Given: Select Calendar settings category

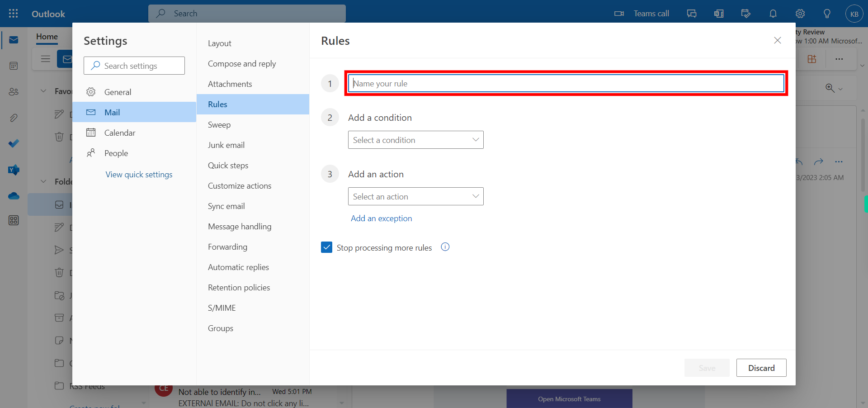Looking at the screenshot, I should click(134, 133).
